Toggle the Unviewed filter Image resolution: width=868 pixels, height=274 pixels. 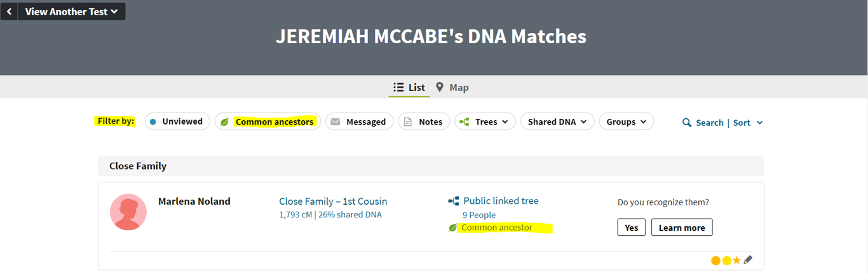pyautogui.click(x=177, y=121)
